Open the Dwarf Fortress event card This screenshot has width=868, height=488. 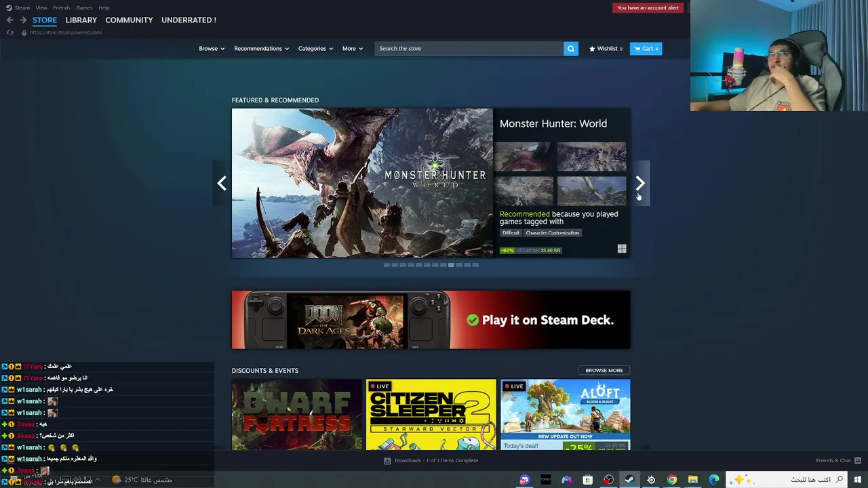pos(296,415)
